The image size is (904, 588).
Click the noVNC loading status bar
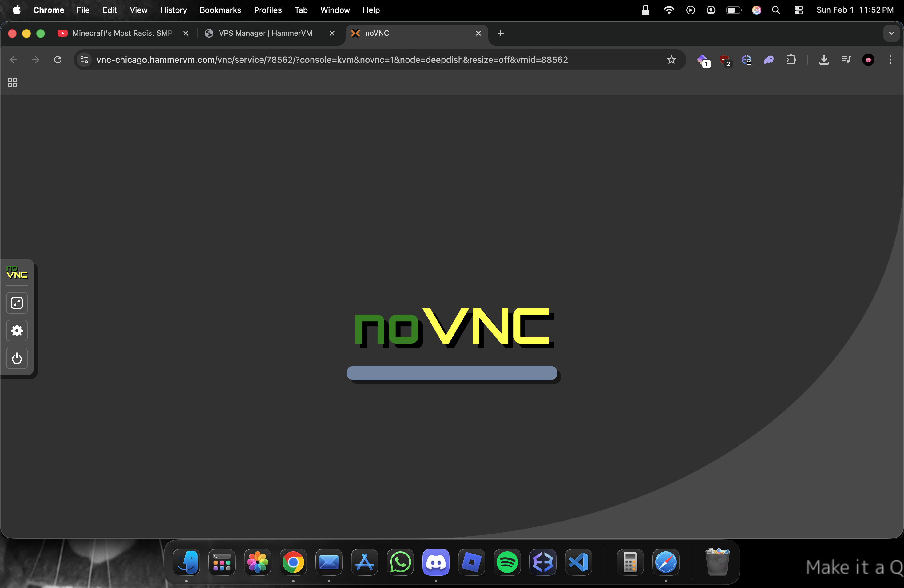pyautogui.click(x=452, y=373)
